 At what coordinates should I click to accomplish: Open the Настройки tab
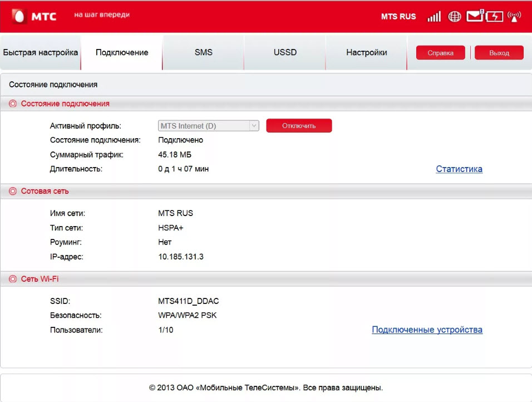pos(366,52)
